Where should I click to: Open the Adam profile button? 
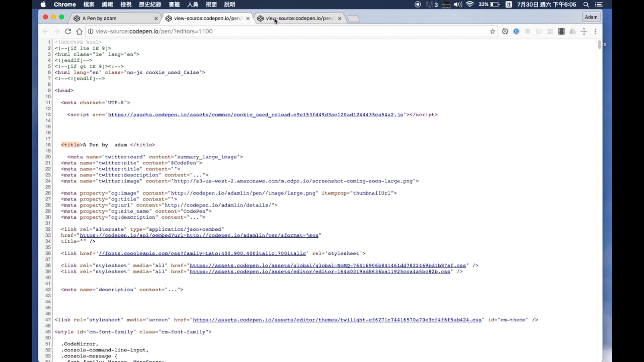(591, 17)
